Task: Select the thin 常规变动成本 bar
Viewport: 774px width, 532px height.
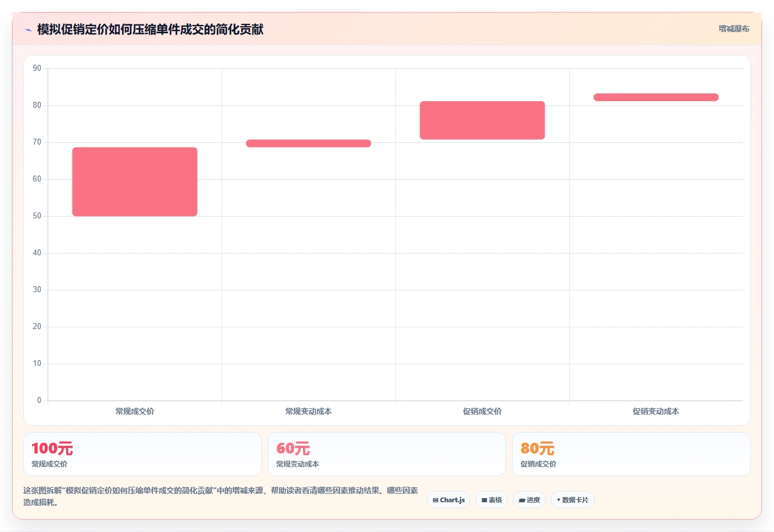Action: click(308, 143)
